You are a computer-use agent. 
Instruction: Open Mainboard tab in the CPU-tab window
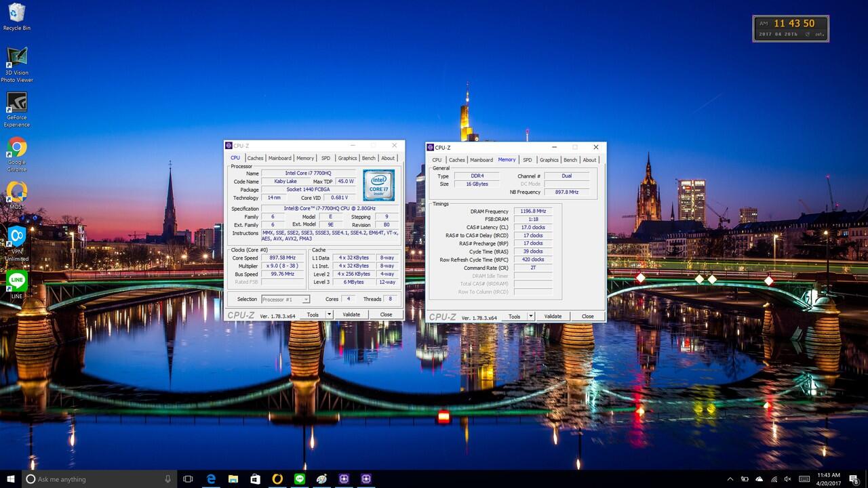279,158
